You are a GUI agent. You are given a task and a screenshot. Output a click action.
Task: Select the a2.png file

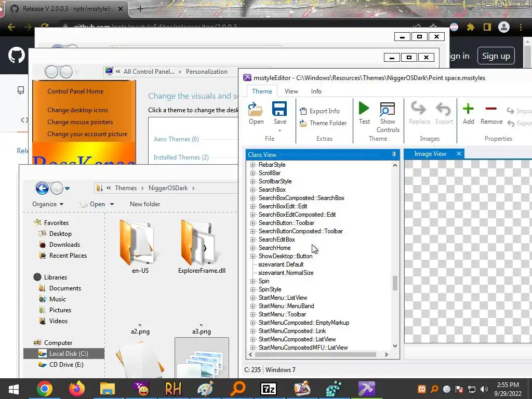pos(140,331)
